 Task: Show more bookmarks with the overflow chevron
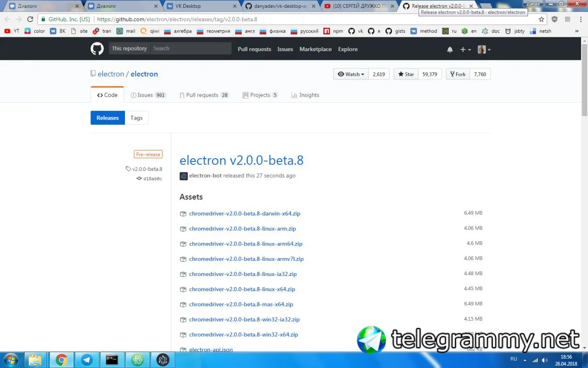click(x=577, y=31)
